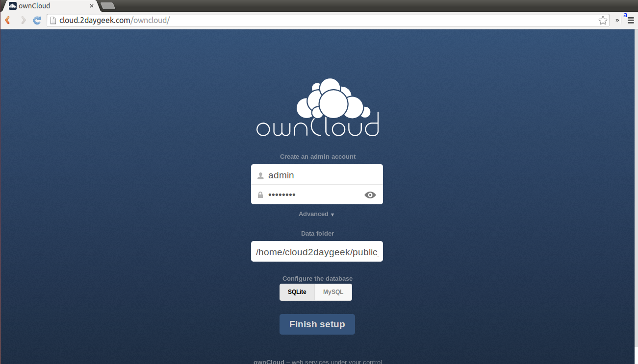Open the browser hamburger menu
Viewport: 638px width, 364px height.
click(631, 20)
